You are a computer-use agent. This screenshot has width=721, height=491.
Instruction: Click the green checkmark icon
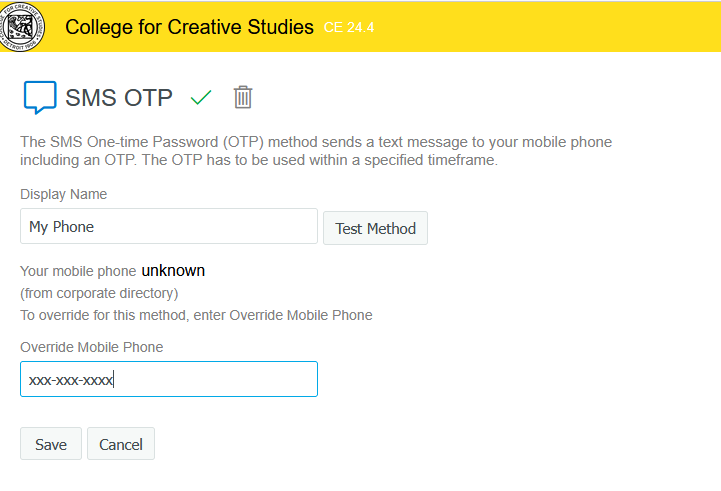(x=202, y=97)
